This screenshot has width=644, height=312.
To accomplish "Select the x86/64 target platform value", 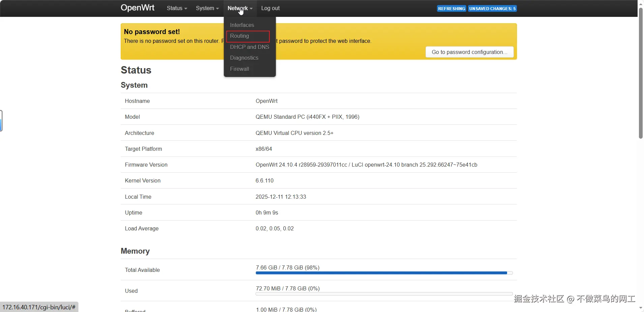I will tap(264, 149).
